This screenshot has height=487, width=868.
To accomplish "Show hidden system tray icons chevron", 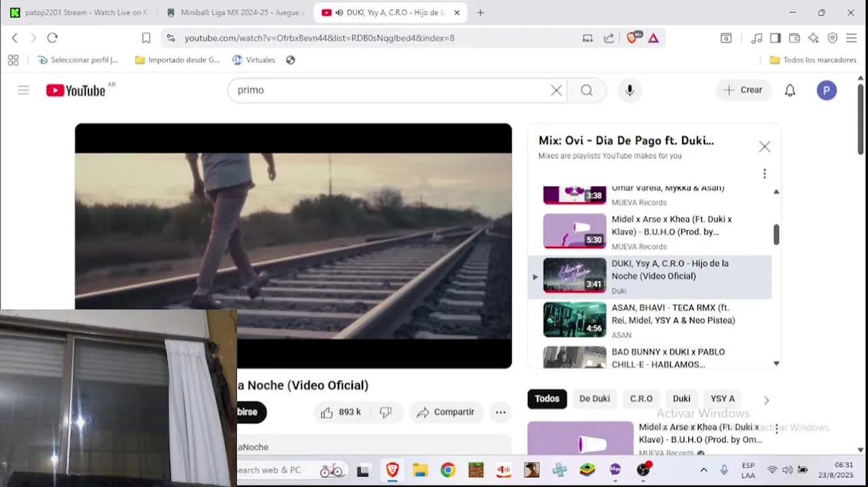I will coord(704,470).
